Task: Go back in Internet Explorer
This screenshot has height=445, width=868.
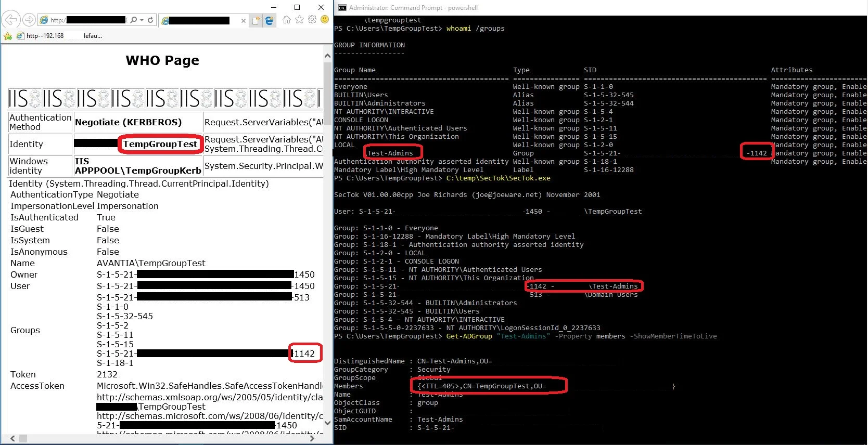Action: point(11,20)
